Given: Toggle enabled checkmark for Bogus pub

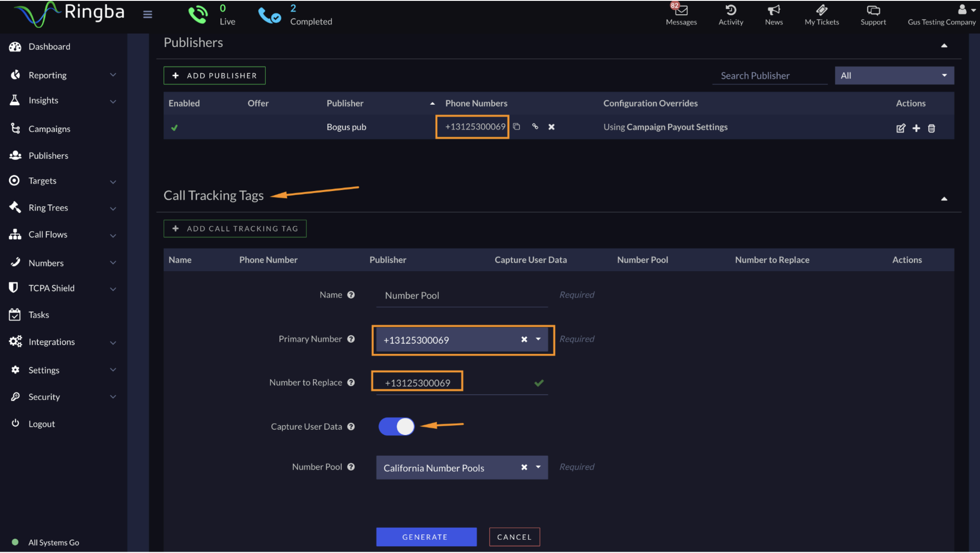Looking at the screenshot, I should 174,128.
